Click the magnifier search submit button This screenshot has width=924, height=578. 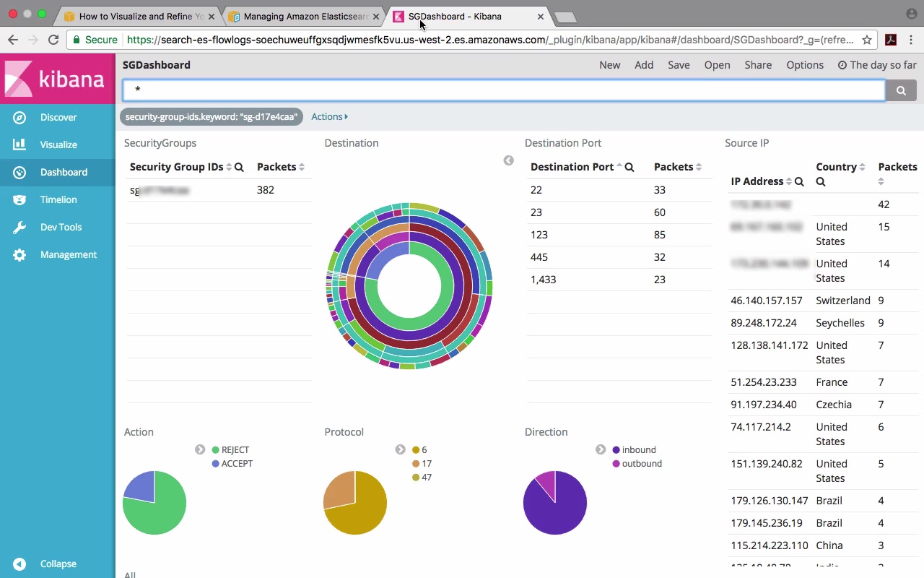901,90
